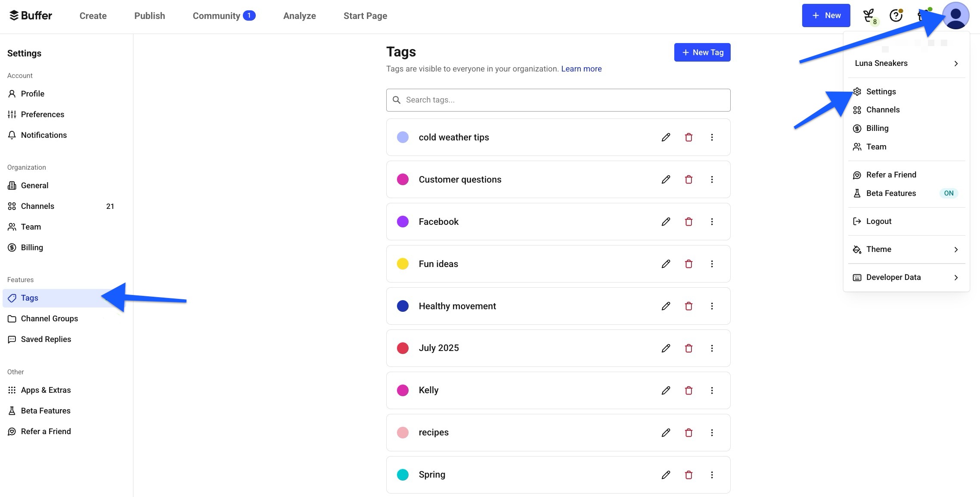The width and height of the screenshot is (980, 497).
Task: Open the Start Page tab
Action: 365,16
